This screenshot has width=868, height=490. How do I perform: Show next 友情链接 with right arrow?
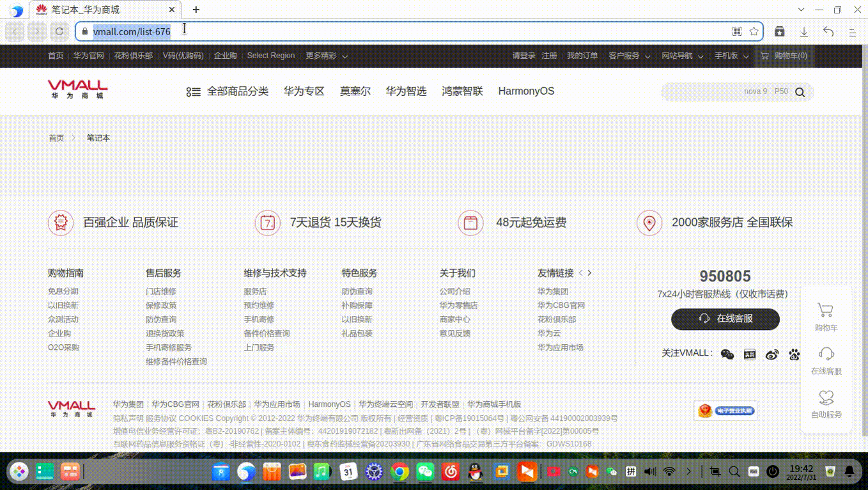pyautogui.click(x=589, y=273)
